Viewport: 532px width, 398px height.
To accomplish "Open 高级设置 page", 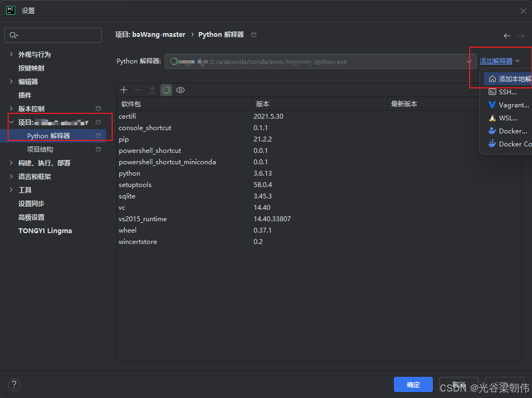I will pos(31,217).
